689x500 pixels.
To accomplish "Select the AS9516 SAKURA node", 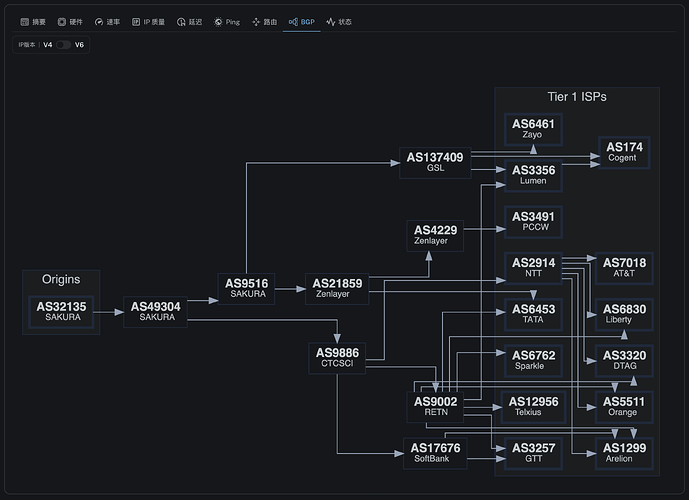I will pos(247,289).
